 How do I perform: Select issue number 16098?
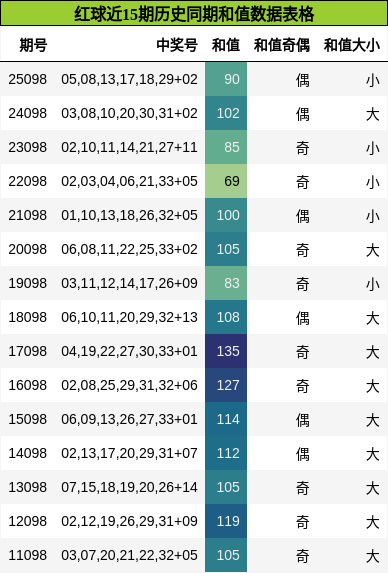[x=28, y=385]
